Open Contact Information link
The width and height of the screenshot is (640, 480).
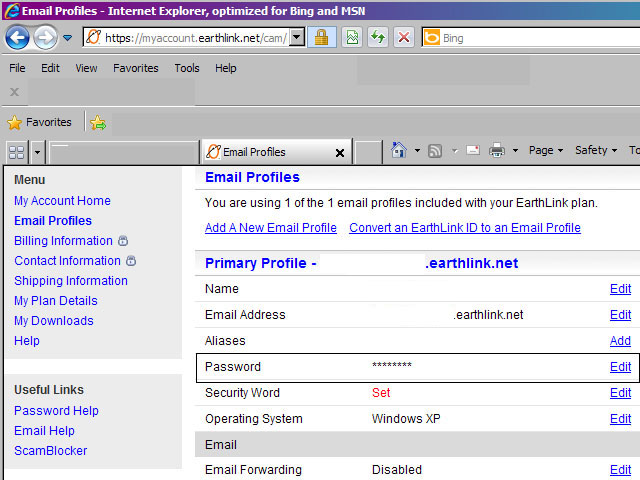click(67, 261)
